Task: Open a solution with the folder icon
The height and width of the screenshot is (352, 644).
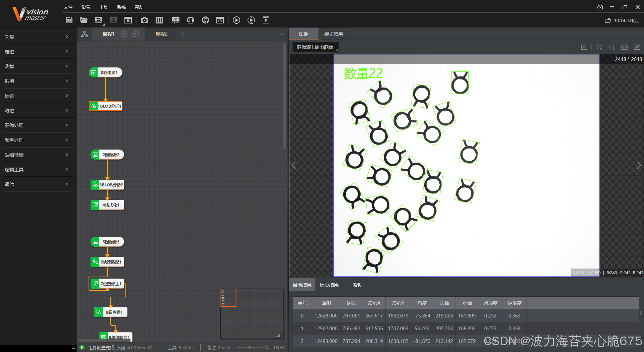Action: point(84,20)
